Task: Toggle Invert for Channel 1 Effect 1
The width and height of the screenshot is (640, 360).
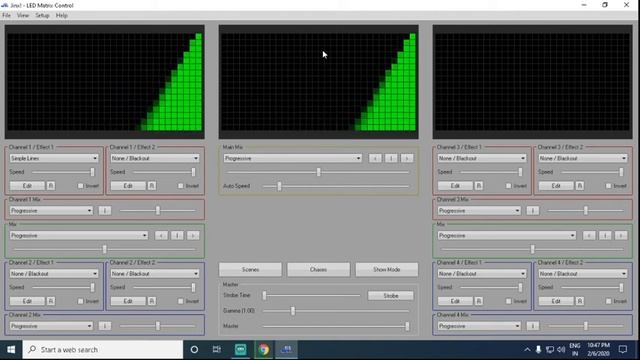Action: pos(80,186)
